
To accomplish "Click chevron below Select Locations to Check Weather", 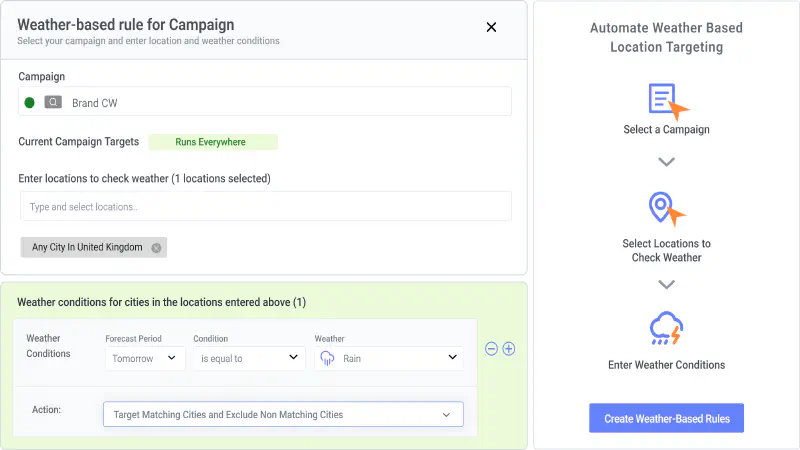I will (666, 285).
